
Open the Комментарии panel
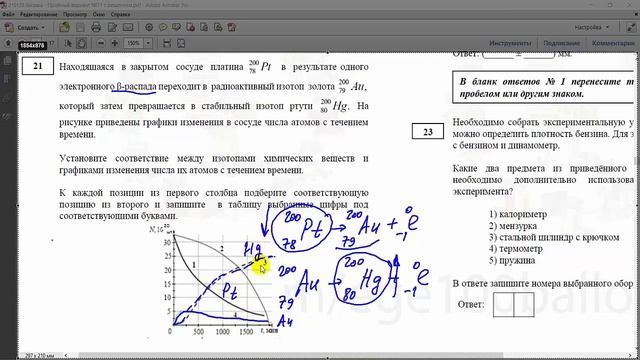[613, 43]
